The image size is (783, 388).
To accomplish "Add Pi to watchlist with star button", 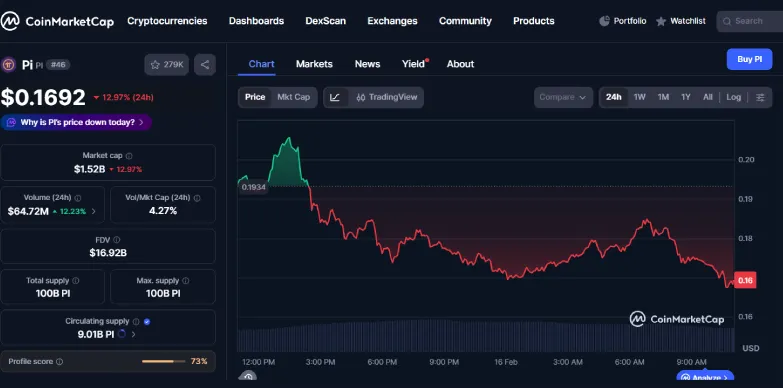I will coord(167,64).
